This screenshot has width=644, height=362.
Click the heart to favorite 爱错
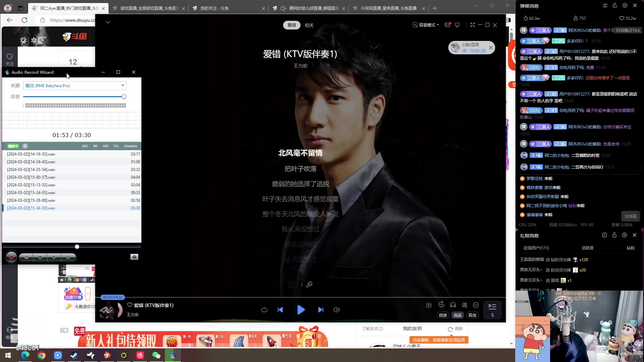tap(129, 305)
